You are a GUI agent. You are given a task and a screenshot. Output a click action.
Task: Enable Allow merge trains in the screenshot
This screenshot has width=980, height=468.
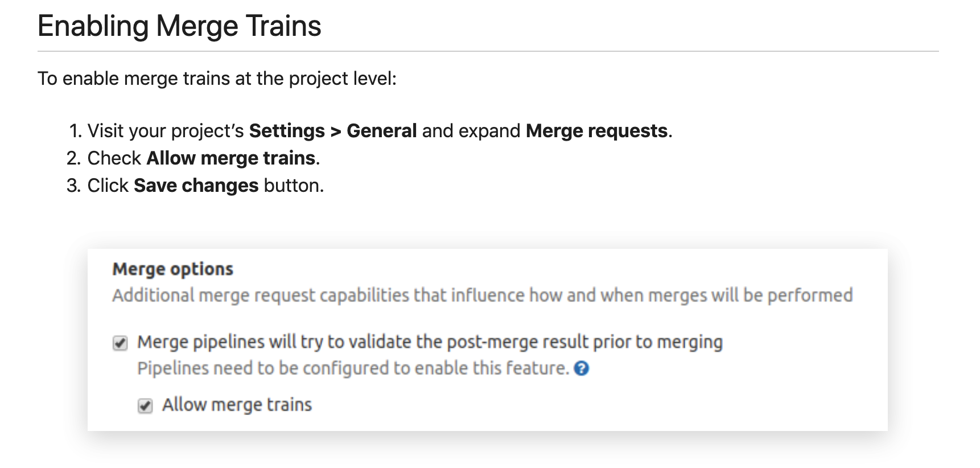tap(145, 404)
